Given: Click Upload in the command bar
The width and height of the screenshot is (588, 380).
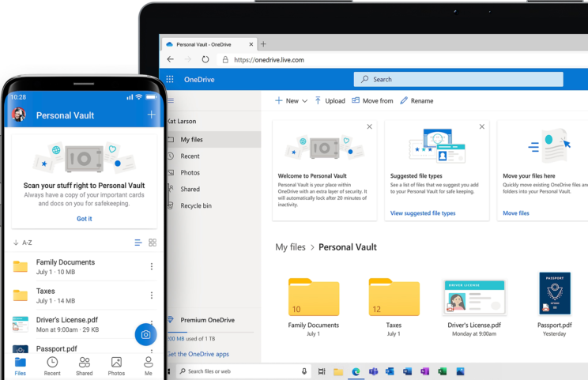Looking at the screenshot, I should [330, 101].
